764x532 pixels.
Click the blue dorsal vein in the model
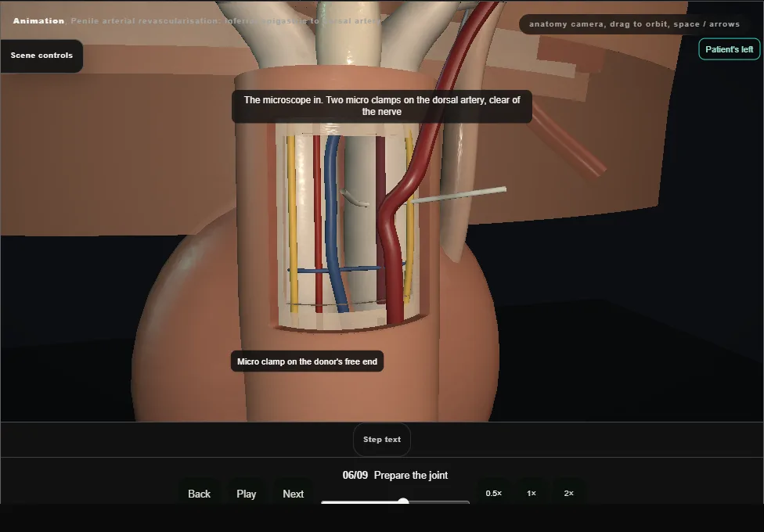click(x=333, y=210)
